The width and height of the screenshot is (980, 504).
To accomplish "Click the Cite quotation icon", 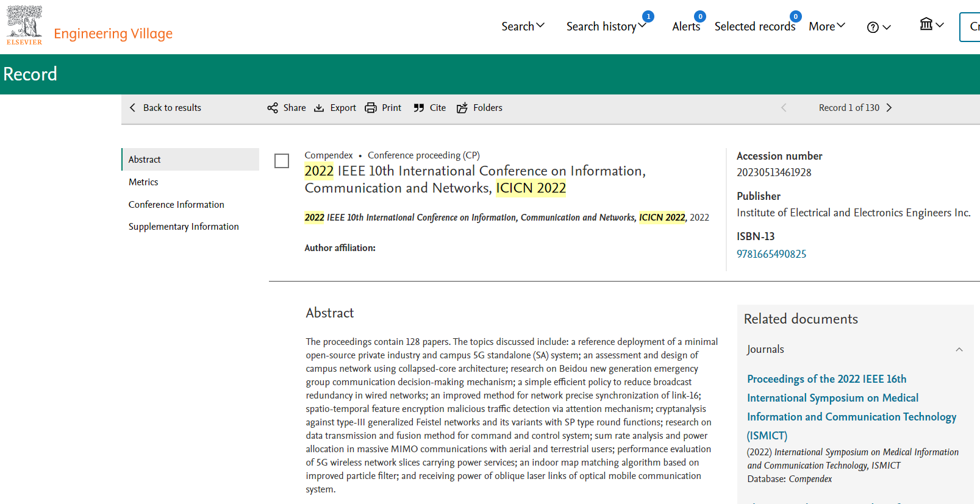I will (x=419, y=108).
